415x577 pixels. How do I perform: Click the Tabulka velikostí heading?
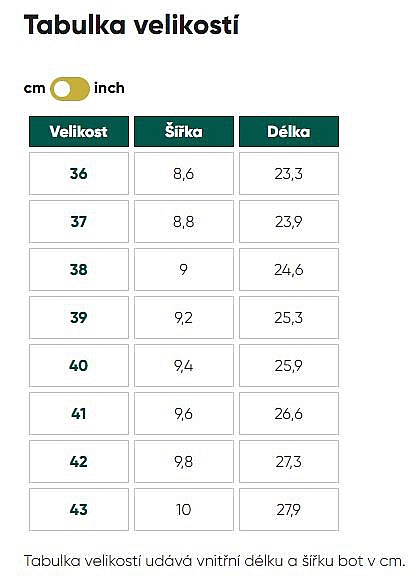(131, 25)
